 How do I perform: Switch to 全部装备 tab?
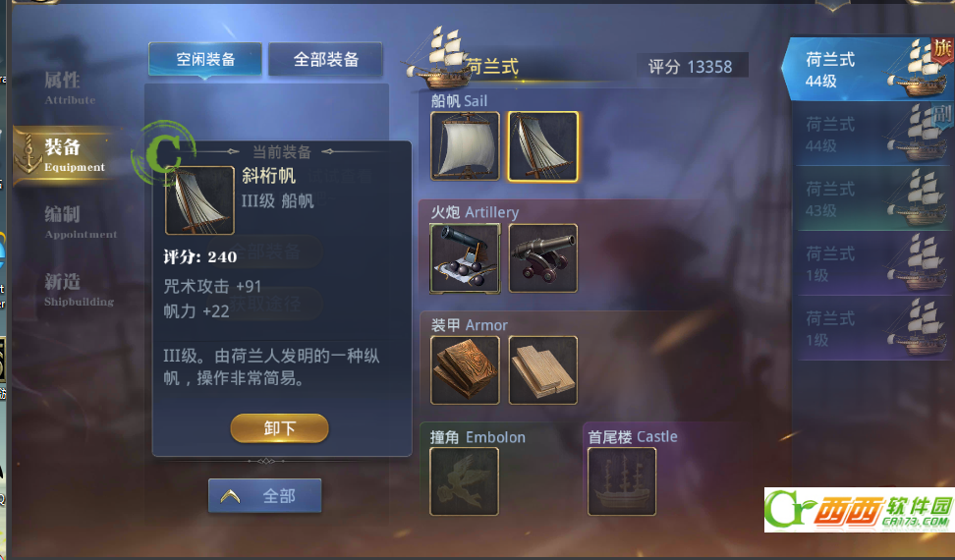click(326, 59)
